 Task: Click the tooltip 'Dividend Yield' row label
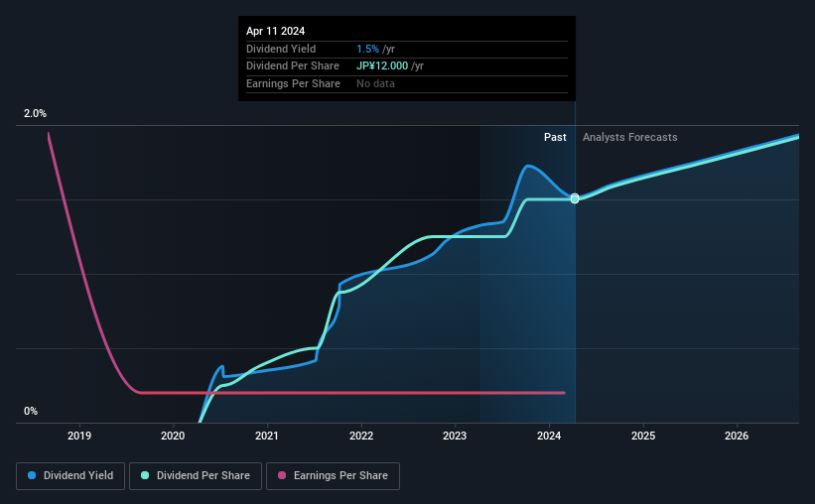coord(281,49)
